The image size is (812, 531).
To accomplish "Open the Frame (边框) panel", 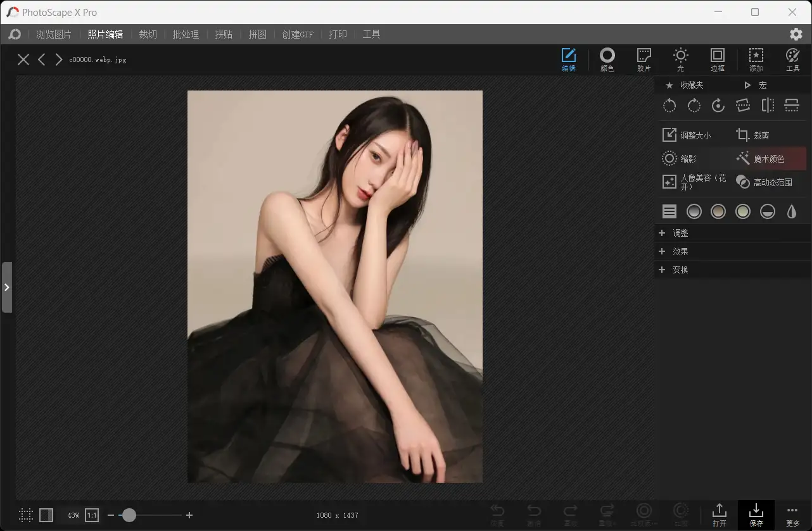I will click(x=718, y=59).
